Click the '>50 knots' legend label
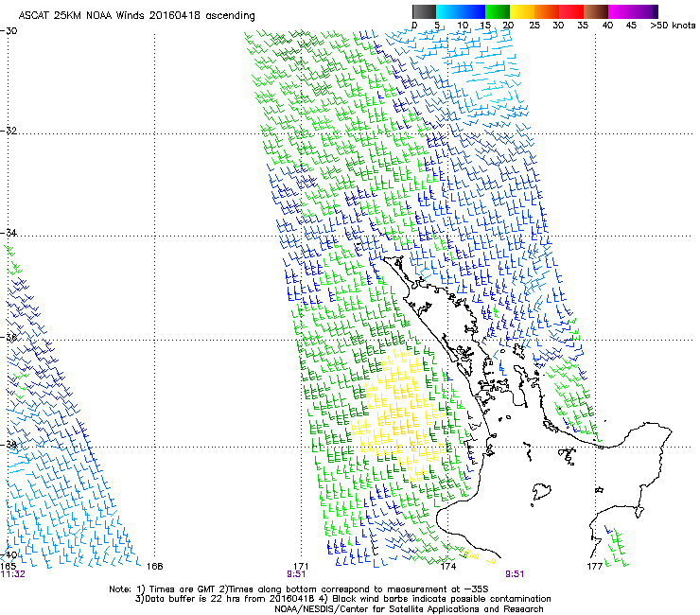Image resolution: width=700 pixels, height=615 pixels. coord(673,26)
